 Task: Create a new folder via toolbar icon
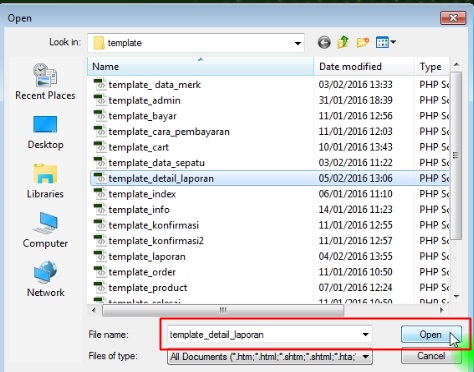tap(363, 42)
